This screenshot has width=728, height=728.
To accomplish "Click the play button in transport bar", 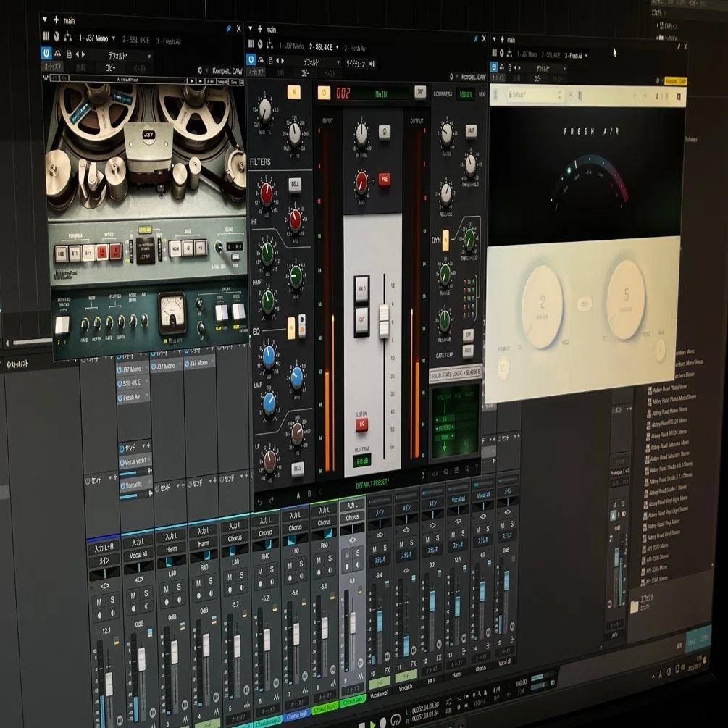I will point(372,724).
